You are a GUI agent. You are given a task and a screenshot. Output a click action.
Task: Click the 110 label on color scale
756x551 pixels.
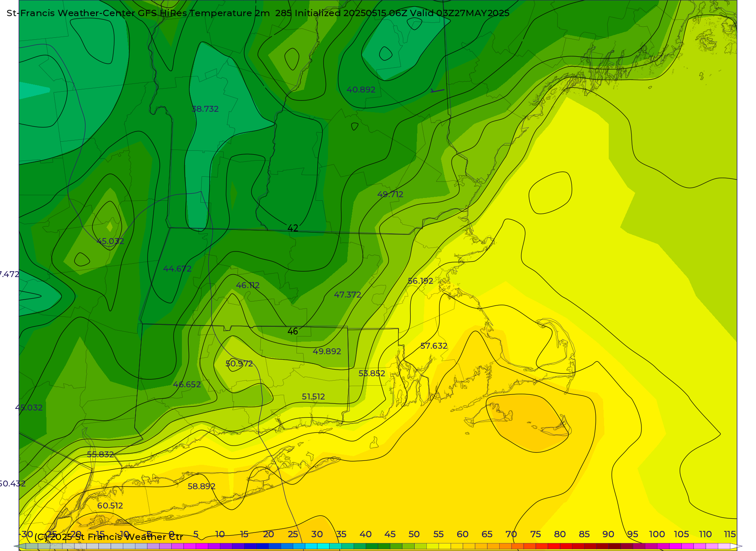706,534
